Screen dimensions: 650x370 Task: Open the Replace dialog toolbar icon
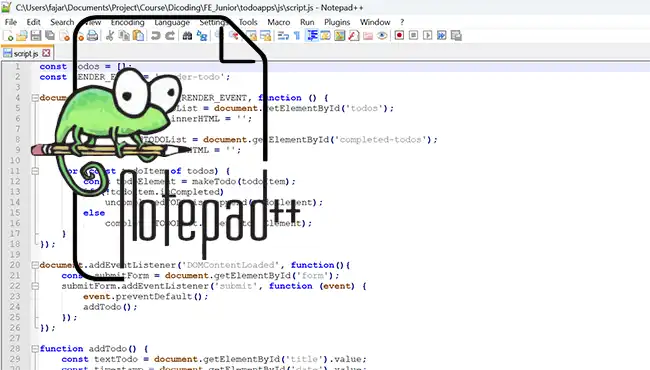tap(202, 36)
